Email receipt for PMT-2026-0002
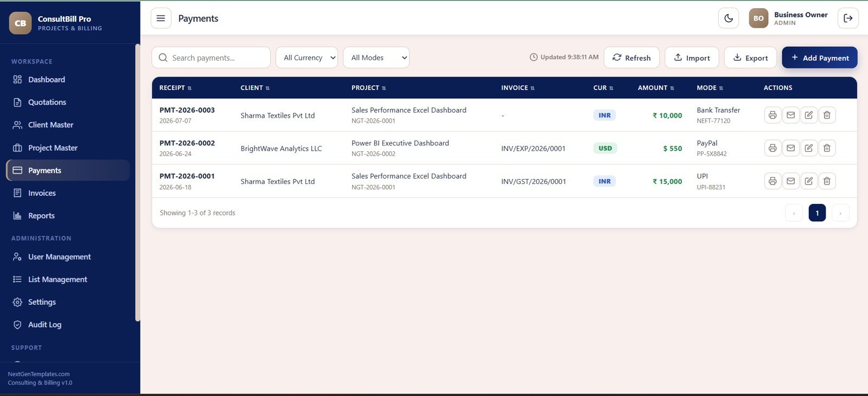 coord(791,148)
